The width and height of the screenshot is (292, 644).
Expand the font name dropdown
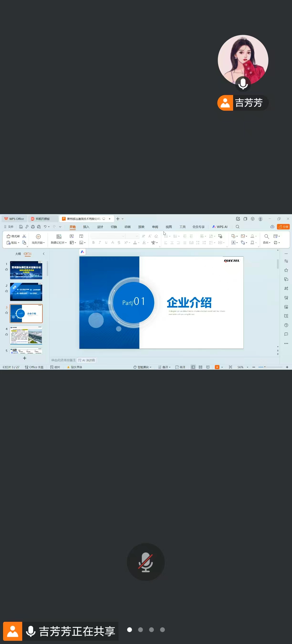tap(123, 236)
